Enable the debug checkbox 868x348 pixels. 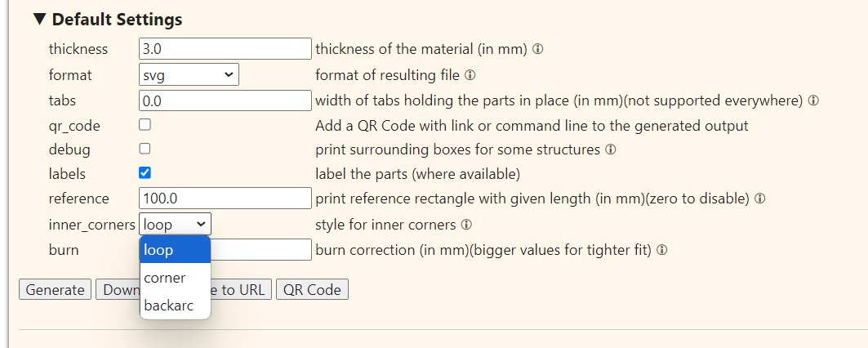[145, 149]
